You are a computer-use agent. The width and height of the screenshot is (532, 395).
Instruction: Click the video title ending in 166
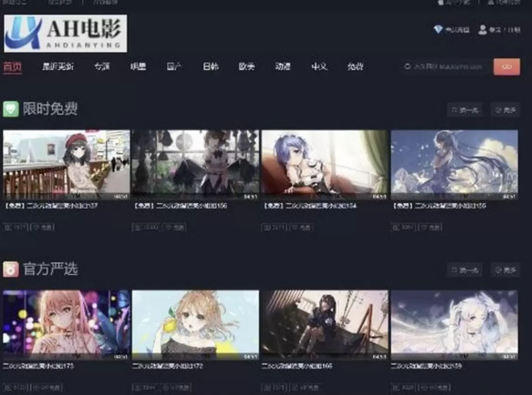pos(297,366)
